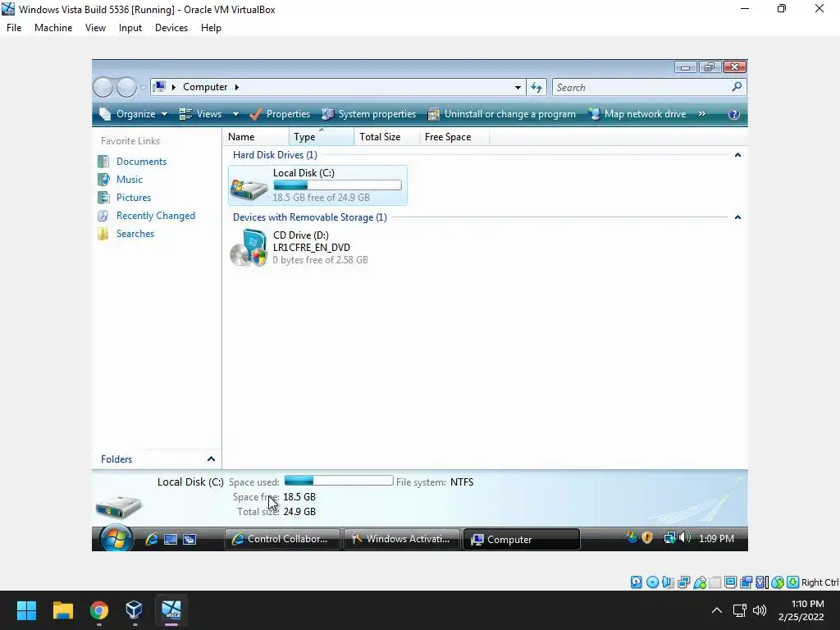
Task: Switch to Windows Activati... taskbar window
Action: point(401,539)
